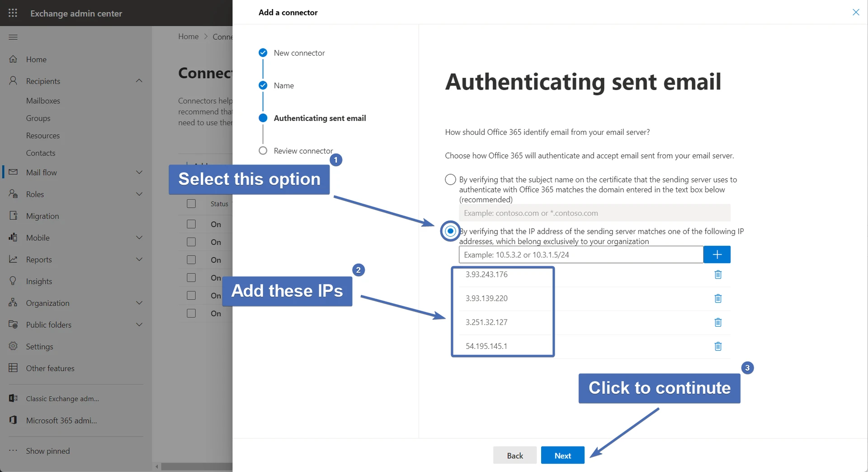
Task: Go to the Migration menu item
Action: tap(42, 216)
